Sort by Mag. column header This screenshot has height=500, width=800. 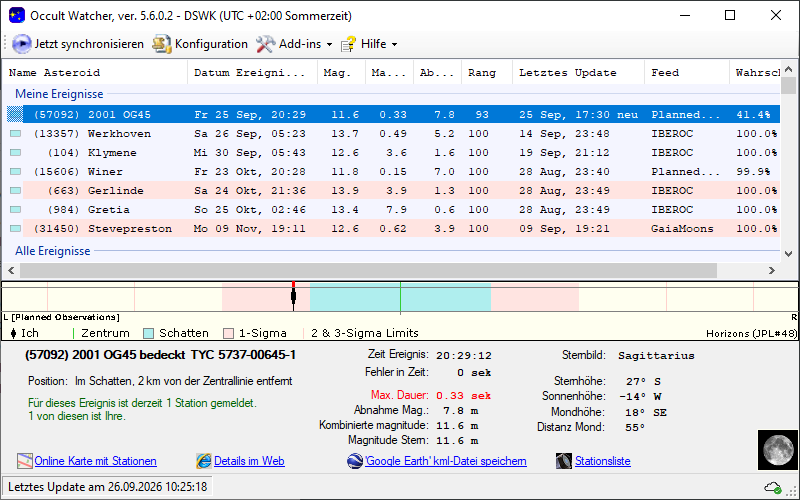(x=341, y=72)
